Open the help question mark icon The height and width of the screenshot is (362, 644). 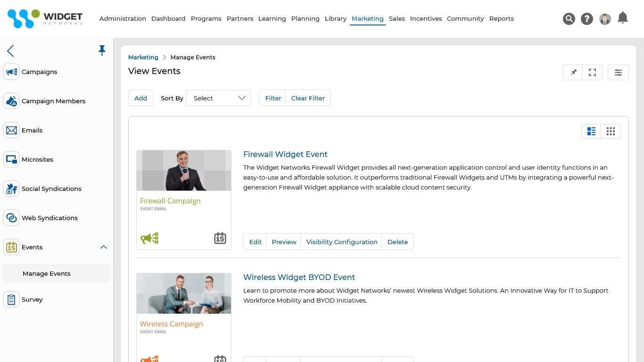coord(586,19)
